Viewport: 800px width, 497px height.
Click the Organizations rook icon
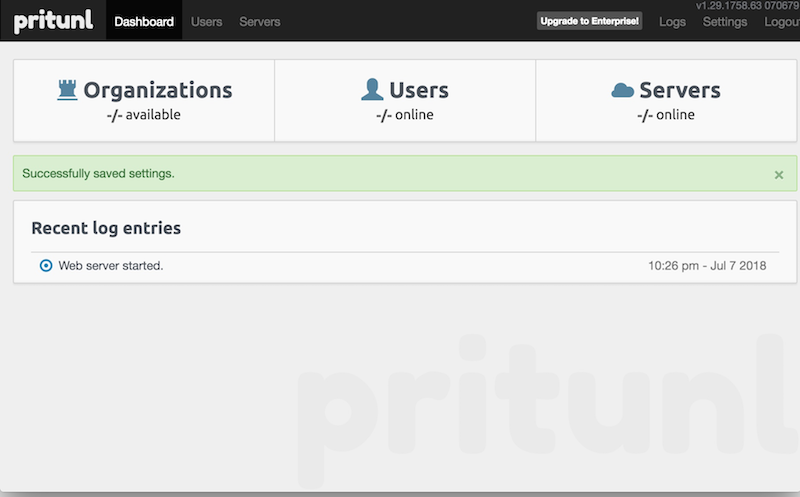(67, 90)
